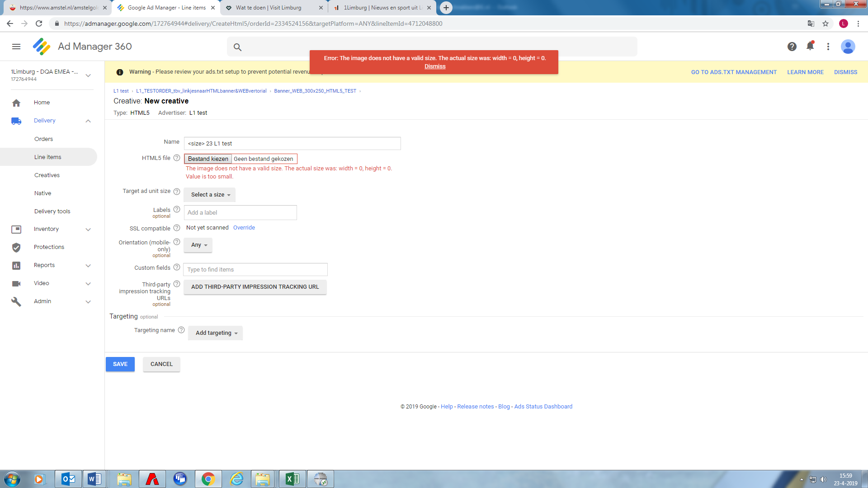Show help for HTML5 file field
The height and width of the screenshot is (488, 868).
177,158
